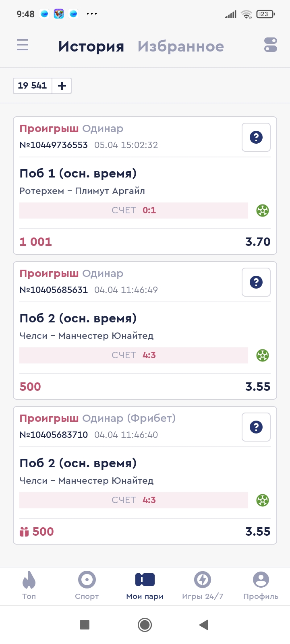Tap the football icon for the 500 Челси single bet
290x644 pixels.
[263, 355]
